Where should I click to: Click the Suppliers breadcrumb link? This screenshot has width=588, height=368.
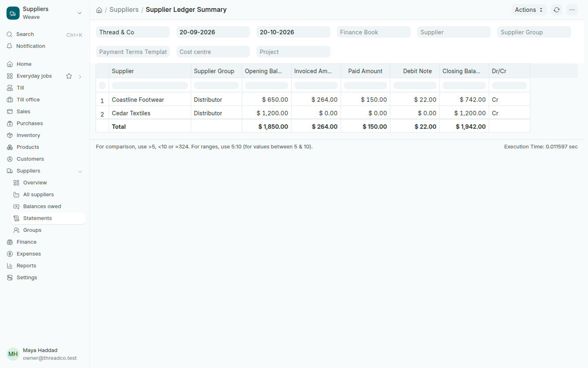click(x=124, y=10)
